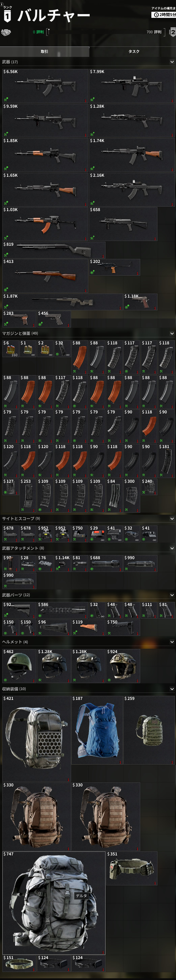Choose the $688 suppressor attachment
The width and height of the screenshot is (176, 980).
click(106, 564)
